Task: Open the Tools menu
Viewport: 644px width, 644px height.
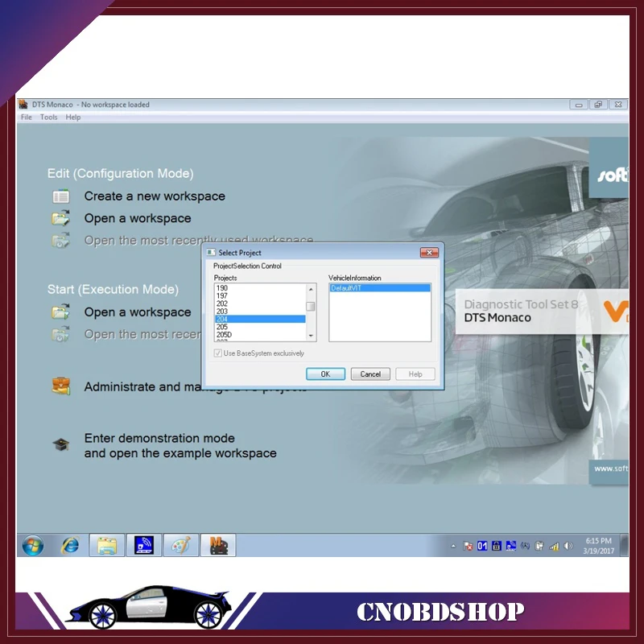Action: click(49, 117)
